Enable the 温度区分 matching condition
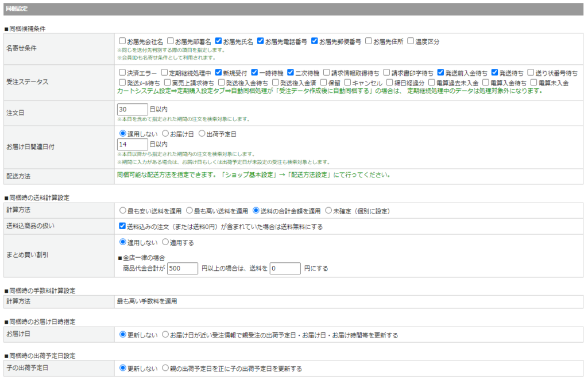588x380 pixels. coord(411,41)
